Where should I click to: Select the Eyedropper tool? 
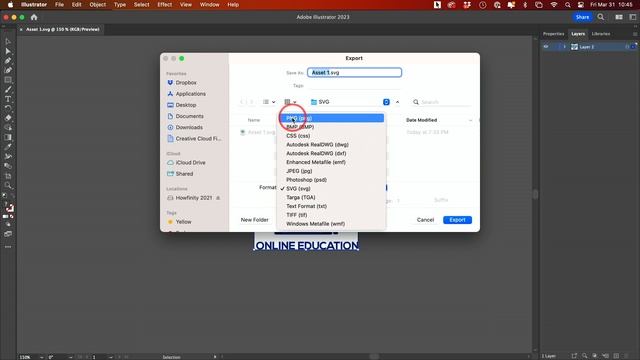click(x=8, y=147)
